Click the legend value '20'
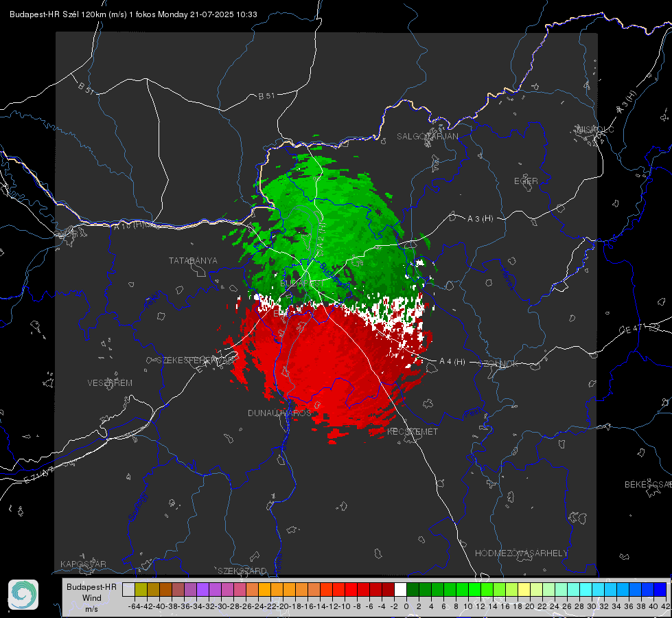The height and width of the screenshot is (618, 672). tap(530, 606)
